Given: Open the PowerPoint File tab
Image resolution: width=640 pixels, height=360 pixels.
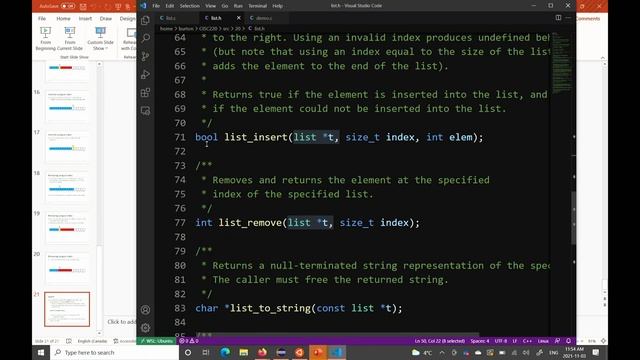Looking at the screenshot, I should point(42,19).
